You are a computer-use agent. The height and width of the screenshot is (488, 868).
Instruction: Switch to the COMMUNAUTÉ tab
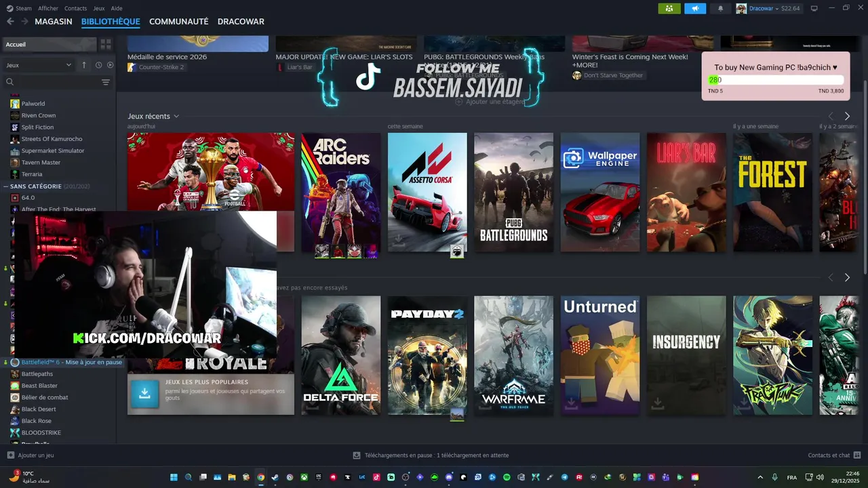click(x=178, y=22)
